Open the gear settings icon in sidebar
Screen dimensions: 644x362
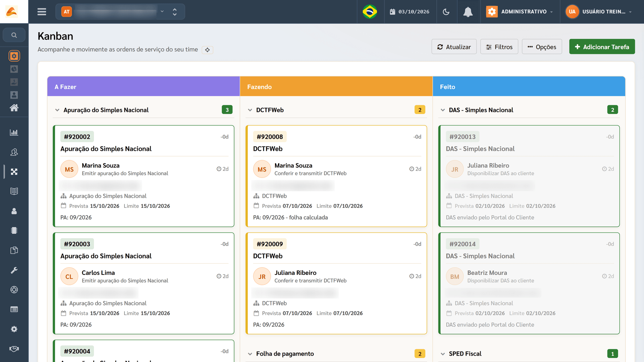click(x=14, y=329)
